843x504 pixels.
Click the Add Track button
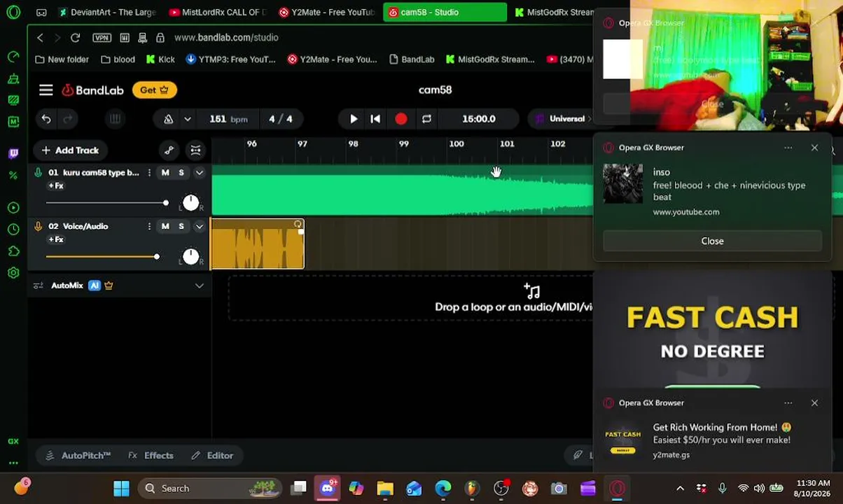pos(70,150)
